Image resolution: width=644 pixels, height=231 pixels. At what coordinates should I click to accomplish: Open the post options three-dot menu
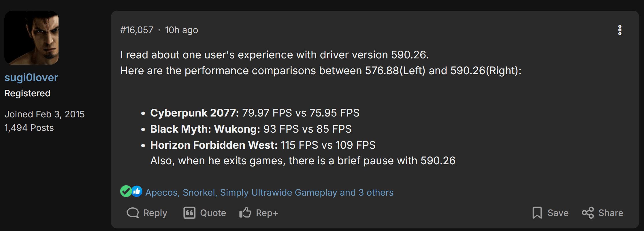(619, 30)
